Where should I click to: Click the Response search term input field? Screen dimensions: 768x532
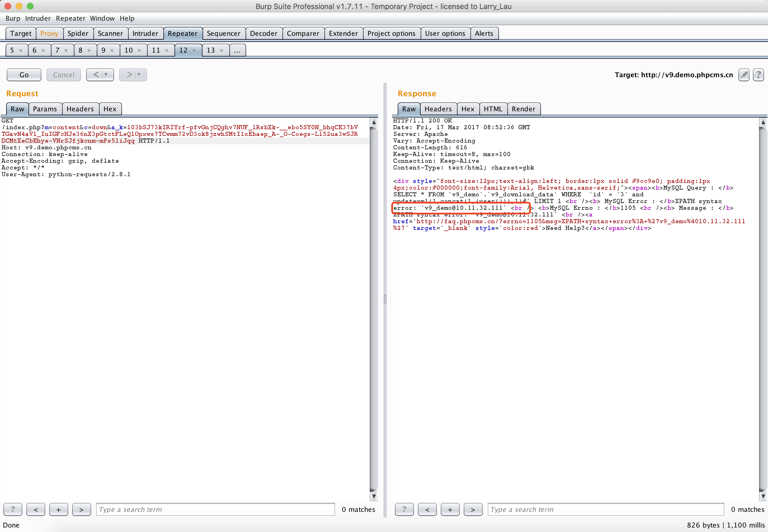coord(605,509)
